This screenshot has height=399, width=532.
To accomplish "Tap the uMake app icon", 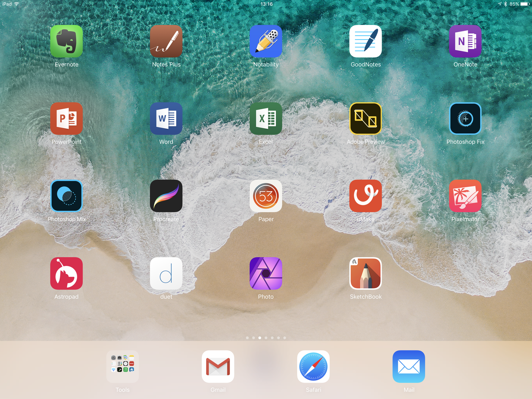I will tap(365, 196).
